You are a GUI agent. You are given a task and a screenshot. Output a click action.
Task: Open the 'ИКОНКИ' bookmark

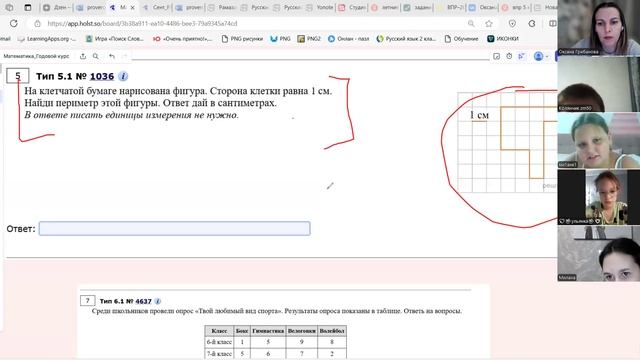coord(503,39)
